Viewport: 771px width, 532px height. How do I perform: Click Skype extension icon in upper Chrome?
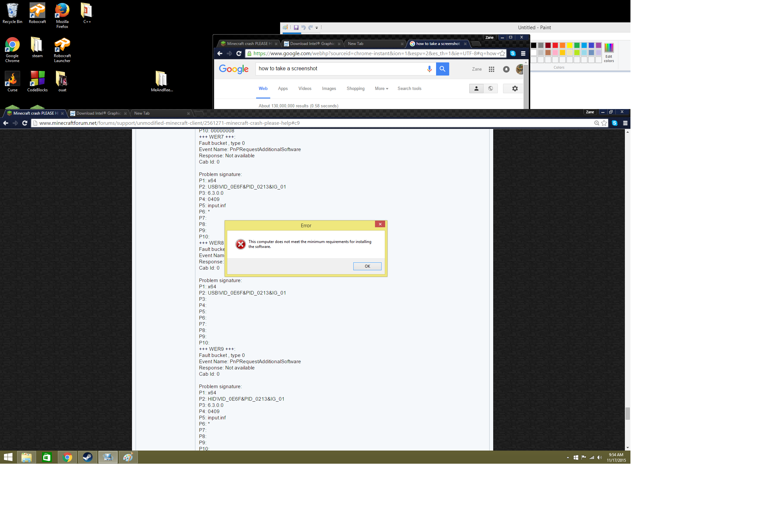pyautogui.click(x=513, y=53)
